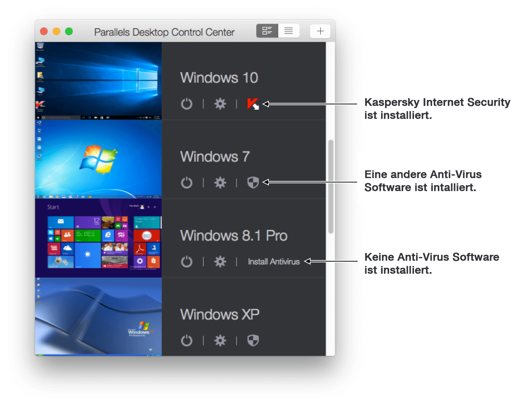Click Install Antivirus for Windows 8.1 Pro
Screen dimensions: 532x406
274,262
